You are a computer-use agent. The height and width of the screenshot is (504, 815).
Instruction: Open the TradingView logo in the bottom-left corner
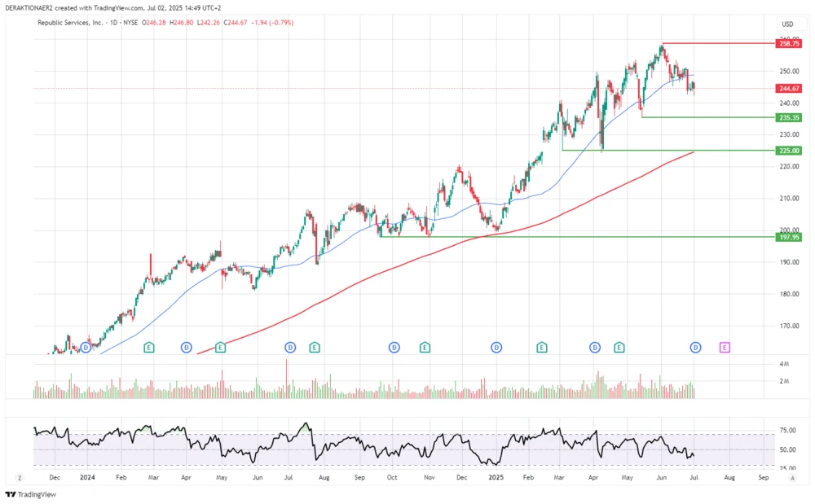point(33,494)
